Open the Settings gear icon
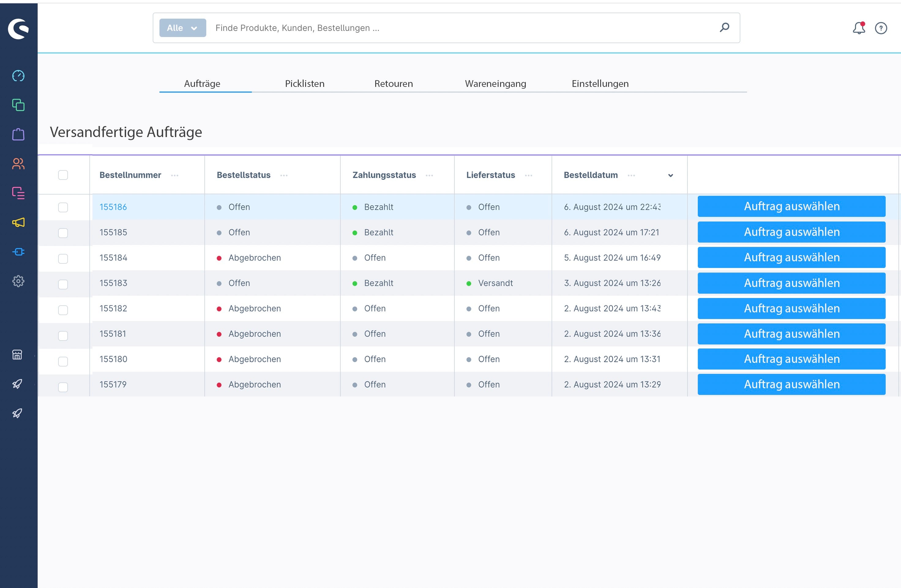Viewport: 901px width, 588px height. [x=18, y=281]
